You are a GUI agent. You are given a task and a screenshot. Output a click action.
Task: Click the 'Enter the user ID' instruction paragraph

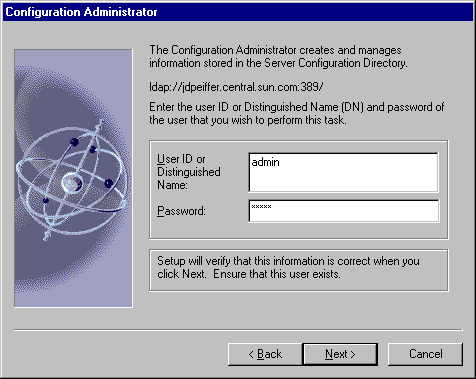[x=296, y=113]
